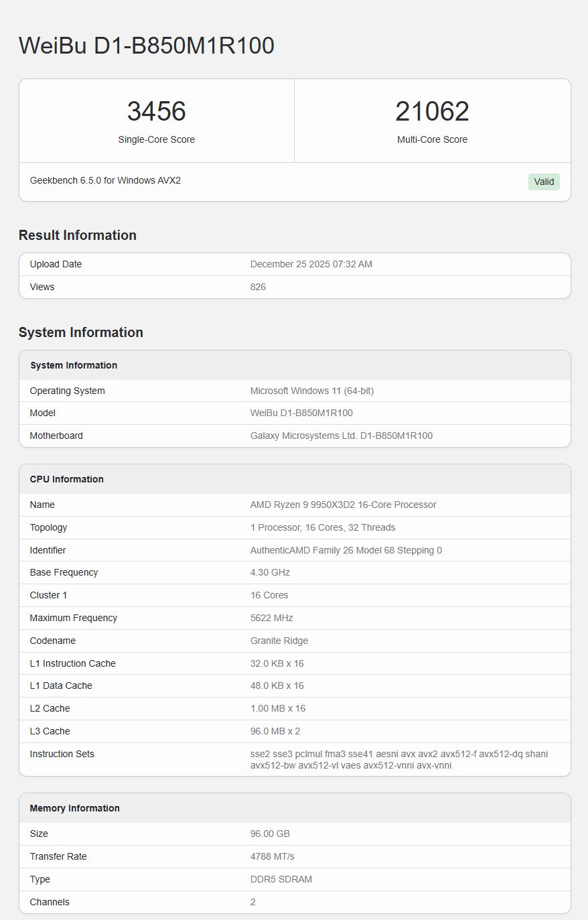The image size is (588, 920).
Task: Click the Maximum Frequency value 5622 MHz
Action: click(x=271, y=618)
